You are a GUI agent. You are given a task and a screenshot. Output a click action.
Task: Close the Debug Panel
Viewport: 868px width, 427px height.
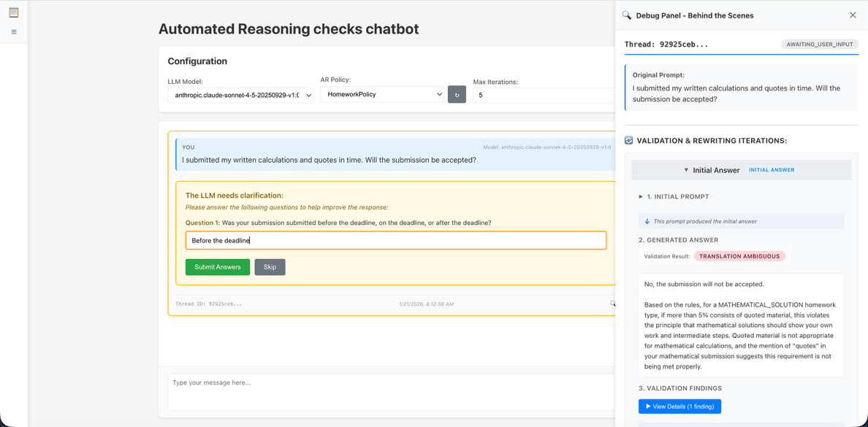point(852,15)
